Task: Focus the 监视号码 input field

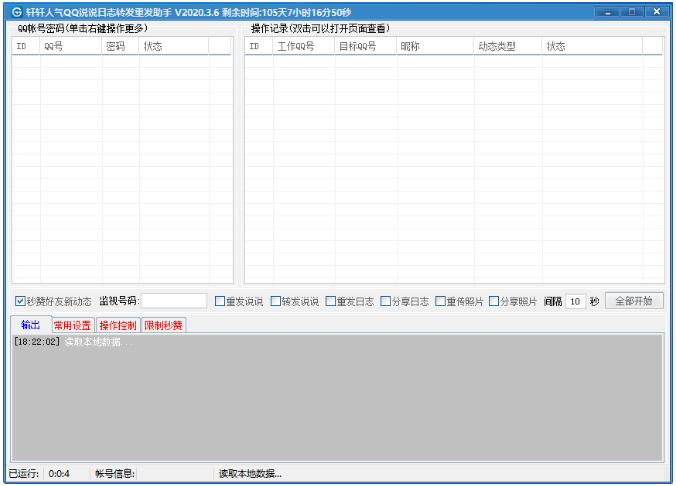Action: pos(174,301)
